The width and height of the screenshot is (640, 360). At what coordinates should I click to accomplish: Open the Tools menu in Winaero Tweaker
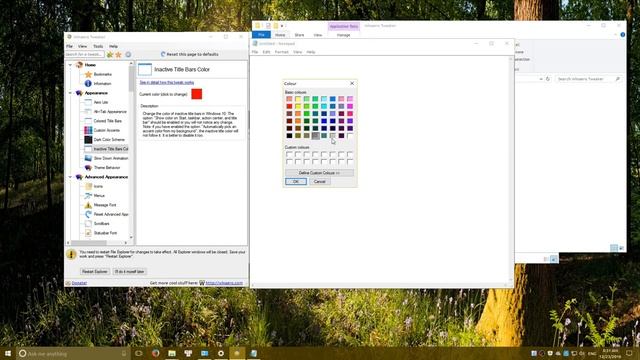98,47
